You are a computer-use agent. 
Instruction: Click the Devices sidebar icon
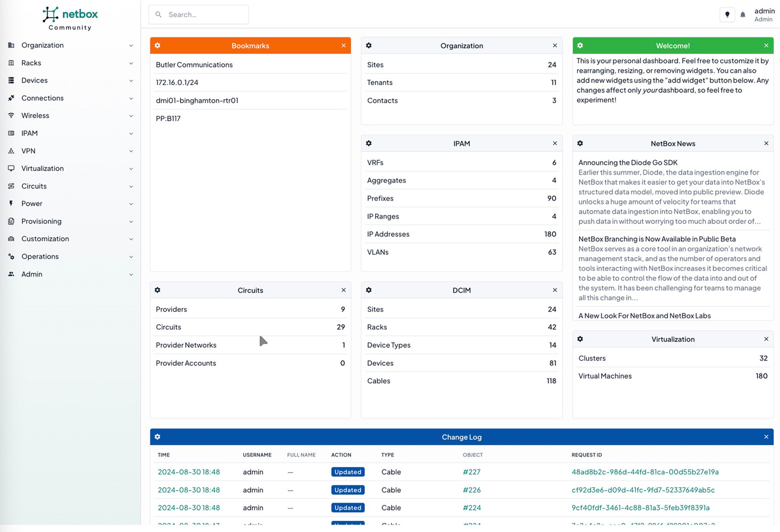click(11, 80)
